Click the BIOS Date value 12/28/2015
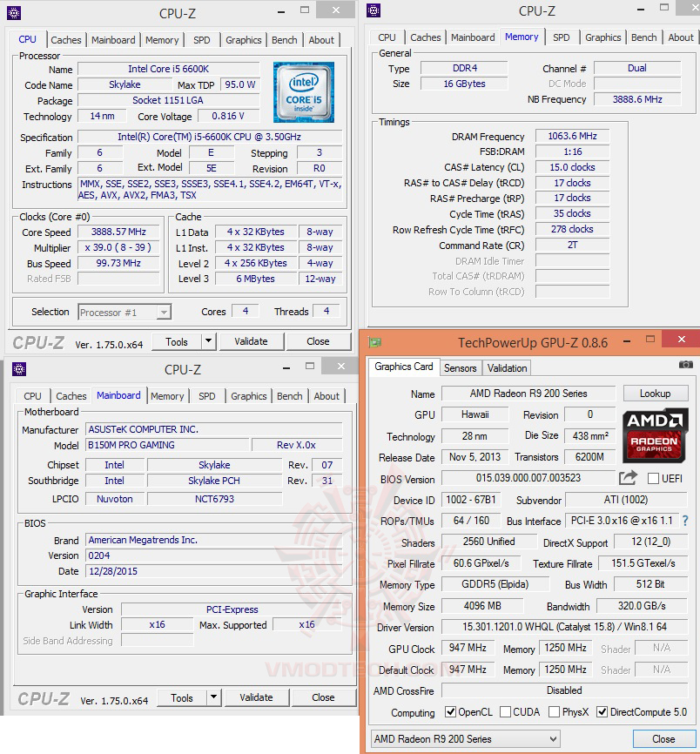Image resolution: width=700 pixels, height=754 pixels. click(213, 571)
